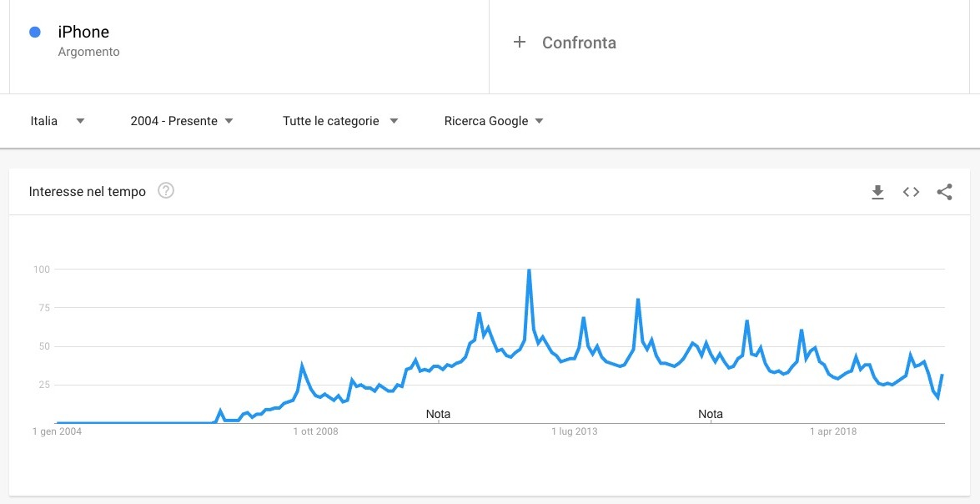Image resolution: width=980 pixels, height=504 pixels.
Task: Click the 1 ott 2008 axis label
Action: pos(315,431)
